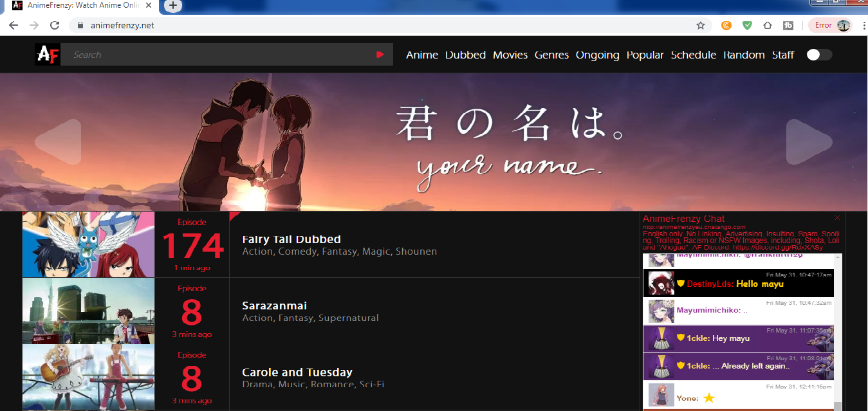
Task: Click Sarazanmai genres text
Action: 310,318
